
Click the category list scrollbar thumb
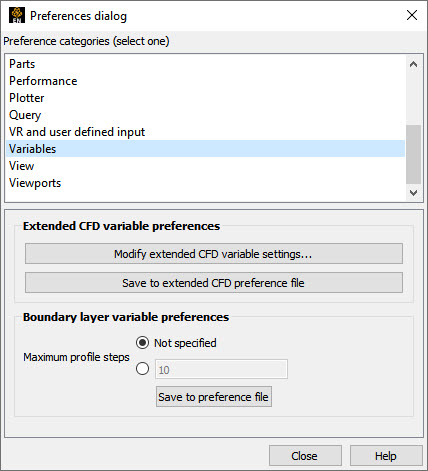[413, 154]
